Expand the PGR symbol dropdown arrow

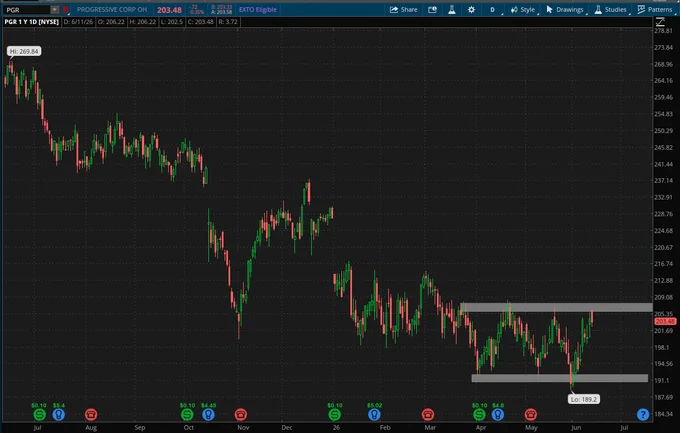coord(55,10)
